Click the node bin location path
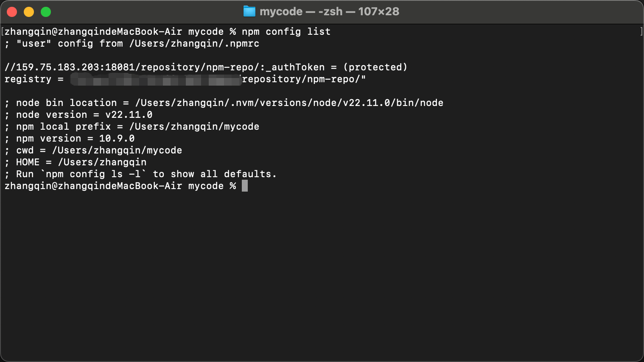This screenshot has height=362, width=644. [x=289, y=103]
